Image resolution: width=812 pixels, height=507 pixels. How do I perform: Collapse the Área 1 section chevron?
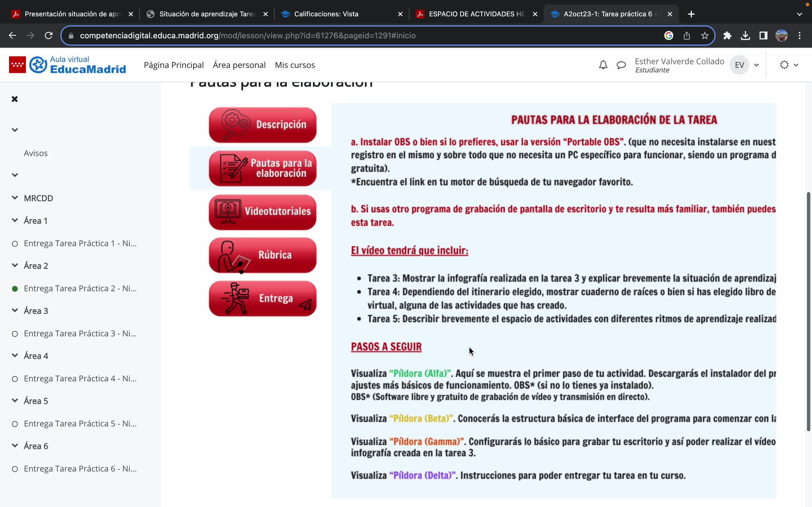tap(15, 220)
